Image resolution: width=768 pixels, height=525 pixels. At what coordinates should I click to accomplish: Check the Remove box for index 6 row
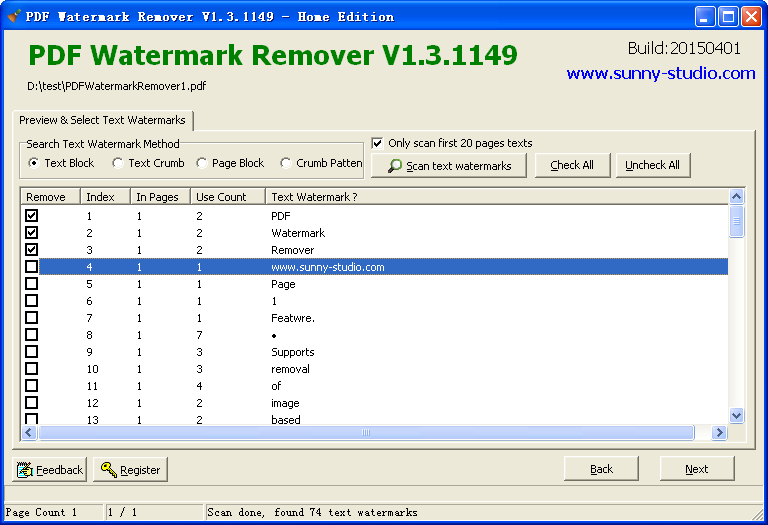[31, 301]
